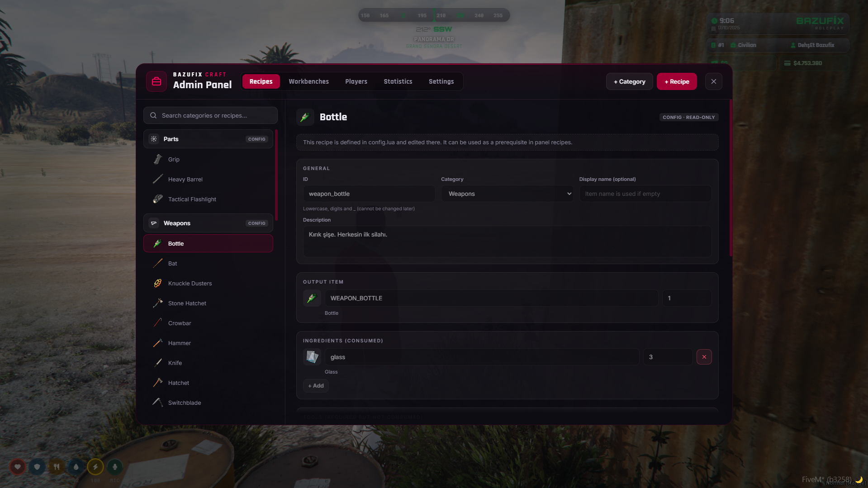
Task: Click the glass ingredient quantity field
Action: [668, 357]
